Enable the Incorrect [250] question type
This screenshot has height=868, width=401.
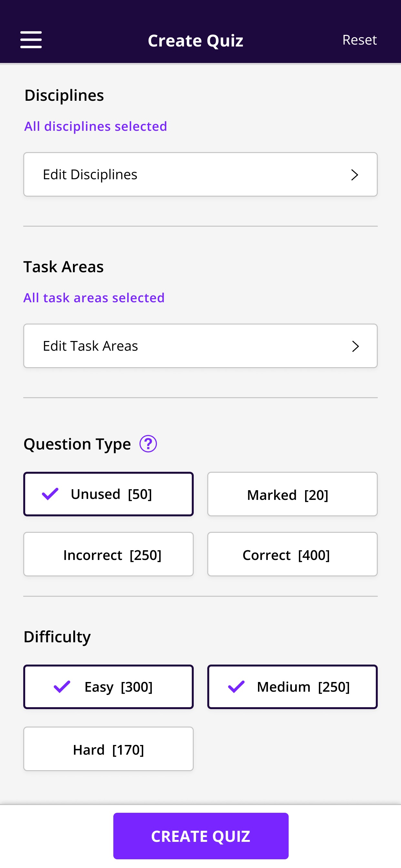coord(108,554)
